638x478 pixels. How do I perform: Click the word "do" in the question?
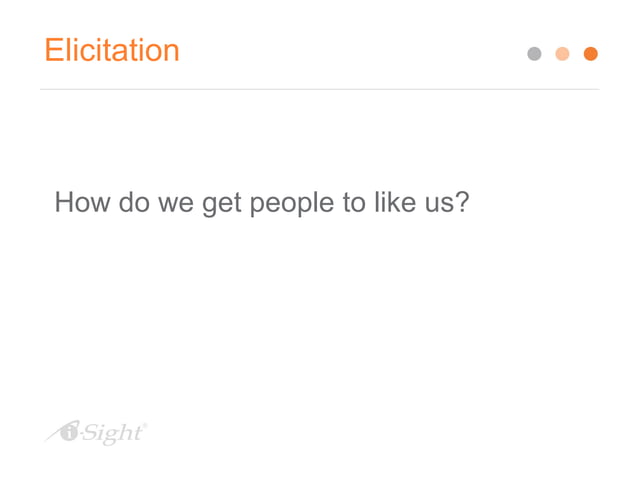point(134,202)
